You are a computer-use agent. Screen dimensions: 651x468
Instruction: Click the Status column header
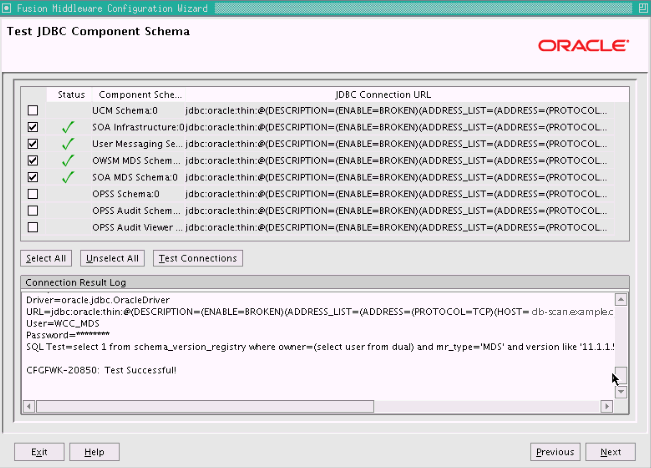click(x=71, y=95)
